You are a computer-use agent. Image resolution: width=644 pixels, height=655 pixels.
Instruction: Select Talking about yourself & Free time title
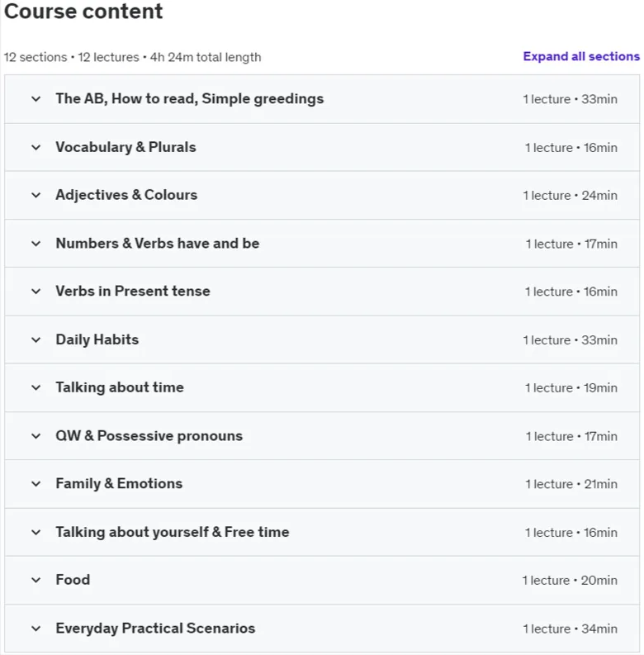[x=172, y=532]
